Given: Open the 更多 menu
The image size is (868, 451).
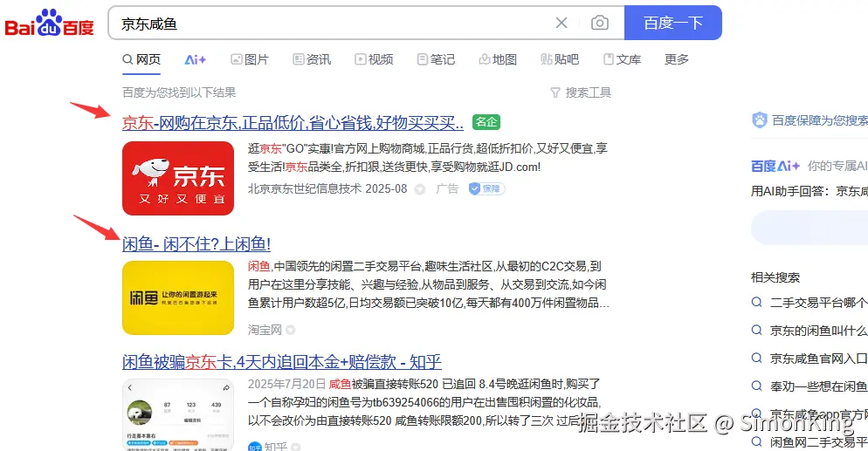Looking at the screenshot, I should [x=677, y=59].
